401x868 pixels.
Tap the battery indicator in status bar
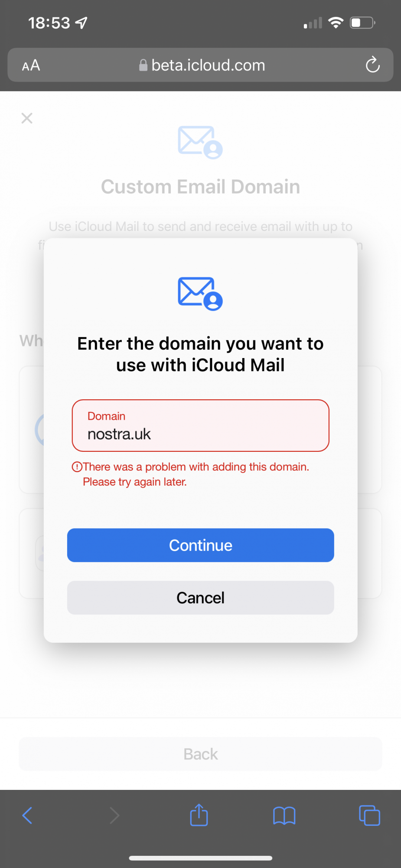tap(363, 23)
